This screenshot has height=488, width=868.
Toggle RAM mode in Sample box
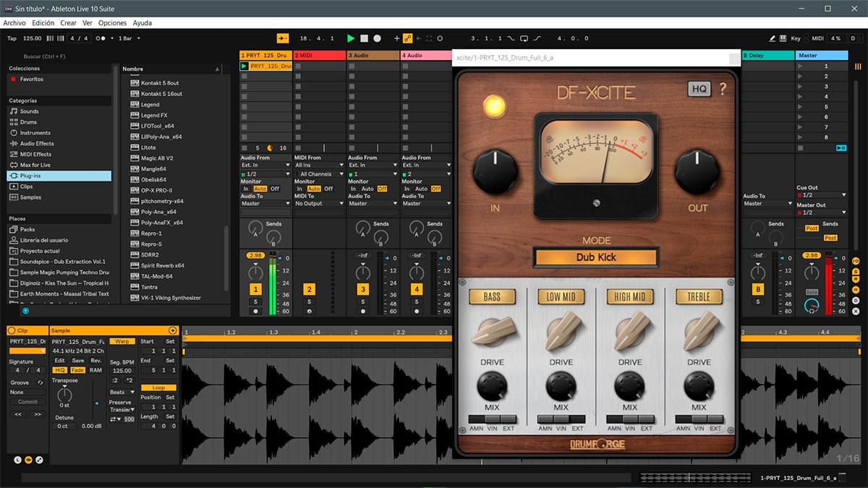coord(96,369)
